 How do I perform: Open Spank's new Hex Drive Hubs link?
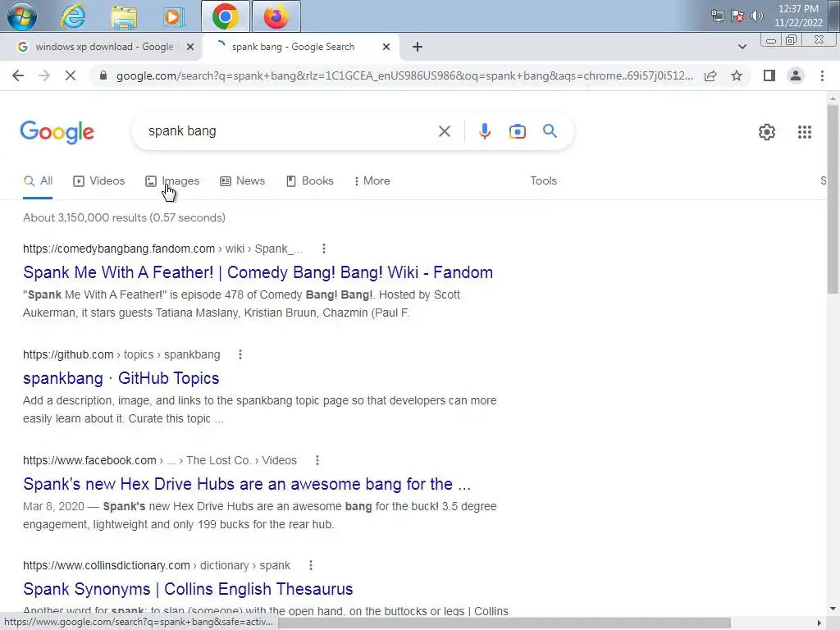(x=247, y=484)
